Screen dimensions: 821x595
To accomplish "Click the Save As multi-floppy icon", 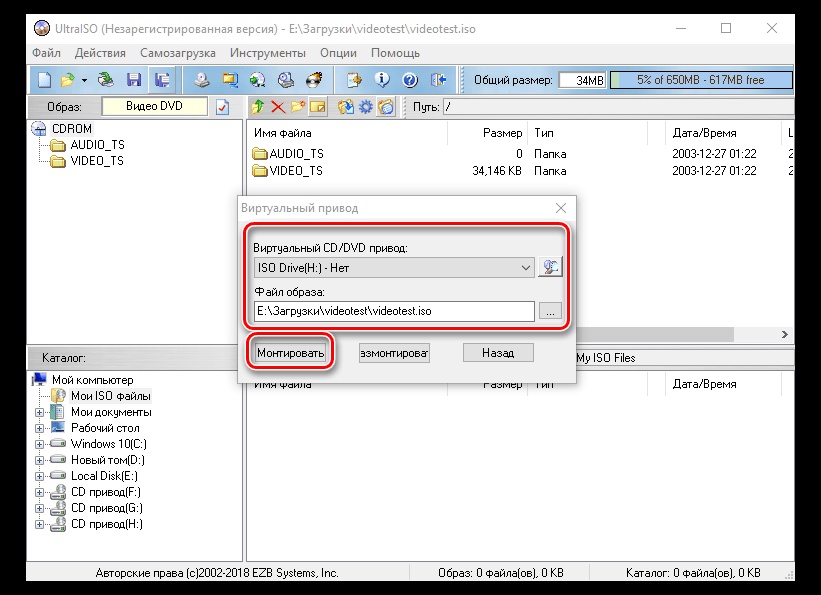I will (x=162, y=80).
